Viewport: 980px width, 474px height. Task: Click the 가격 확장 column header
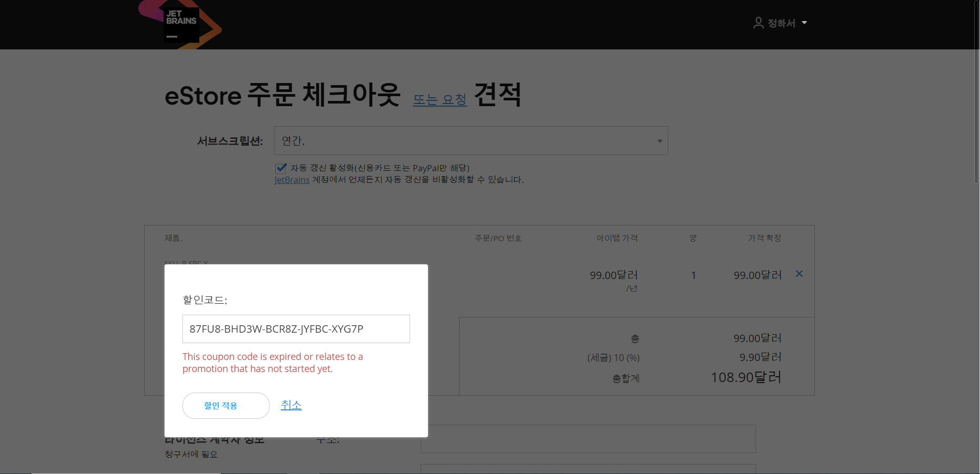click(764, 238)
